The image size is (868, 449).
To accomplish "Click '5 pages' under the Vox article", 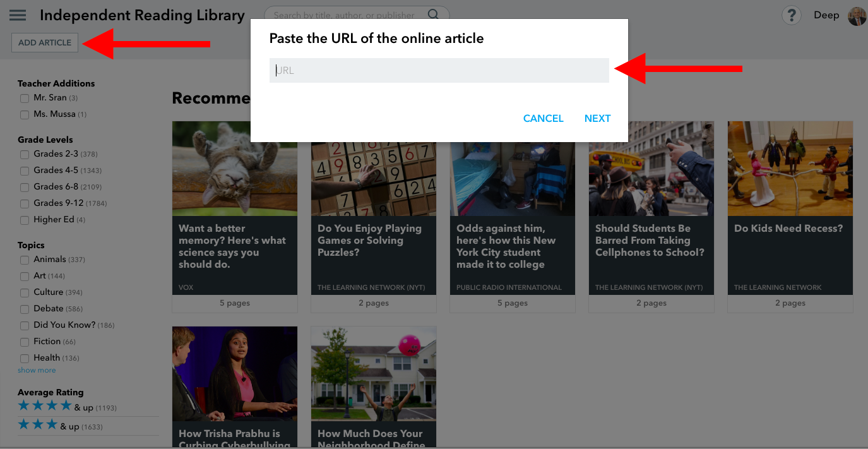I will click(235, 303).
